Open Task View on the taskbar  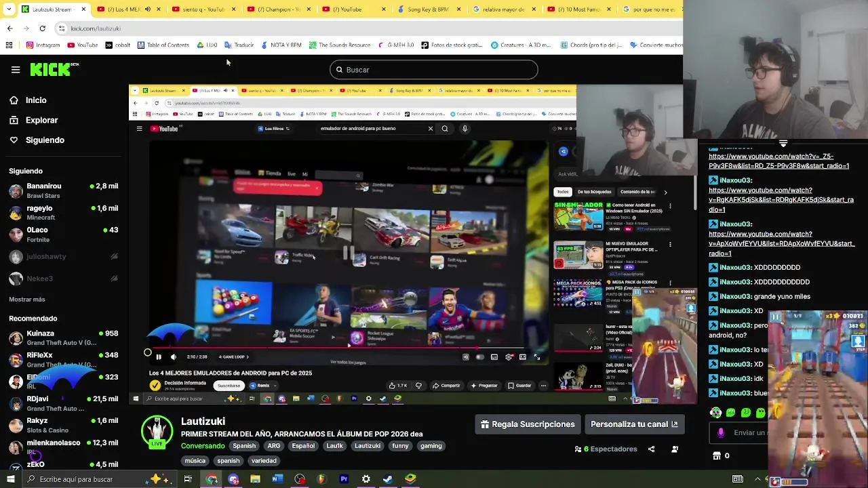point(188,479)
